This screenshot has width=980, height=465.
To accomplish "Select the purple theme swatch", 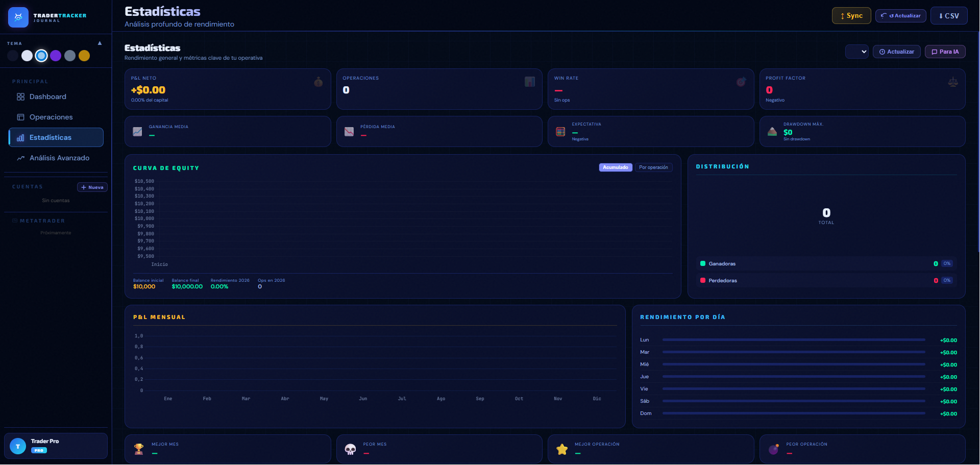I will [x=56, y=56].
